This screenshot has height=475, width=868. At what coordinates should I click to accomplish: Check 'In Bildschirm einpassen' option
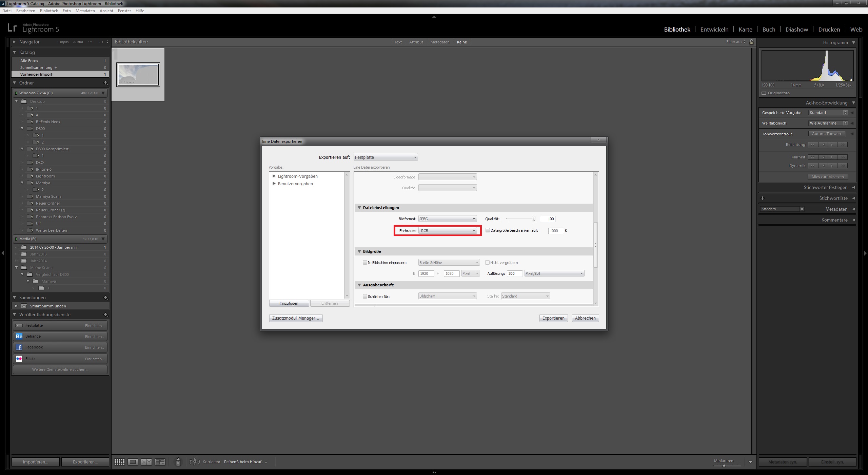coord(365,262)
